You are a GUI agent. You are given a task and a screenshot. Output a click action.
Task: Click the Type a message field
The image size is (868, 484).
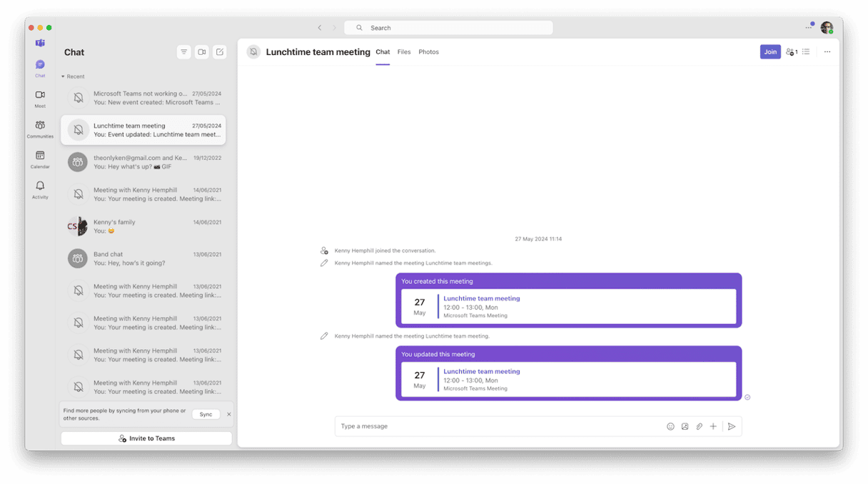point(500,426)
